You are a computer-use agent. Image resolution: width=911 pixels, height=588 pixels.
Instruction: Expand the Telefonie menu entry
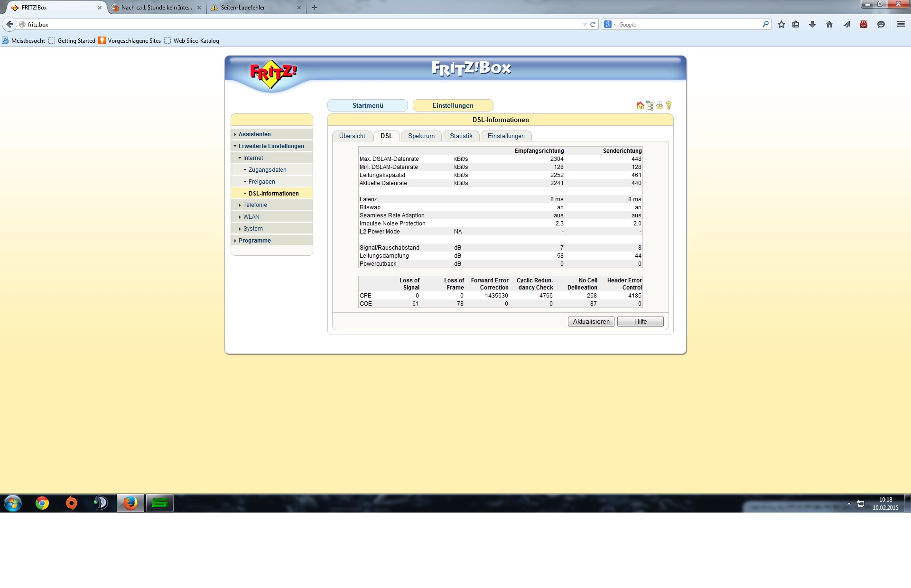click(x=255, y=205)
